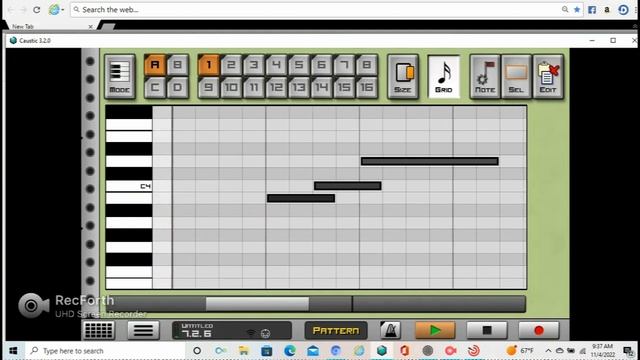Open the Windows Start menu
The height and width of the screenshot is (360, 640).
(x=13, y=351)
